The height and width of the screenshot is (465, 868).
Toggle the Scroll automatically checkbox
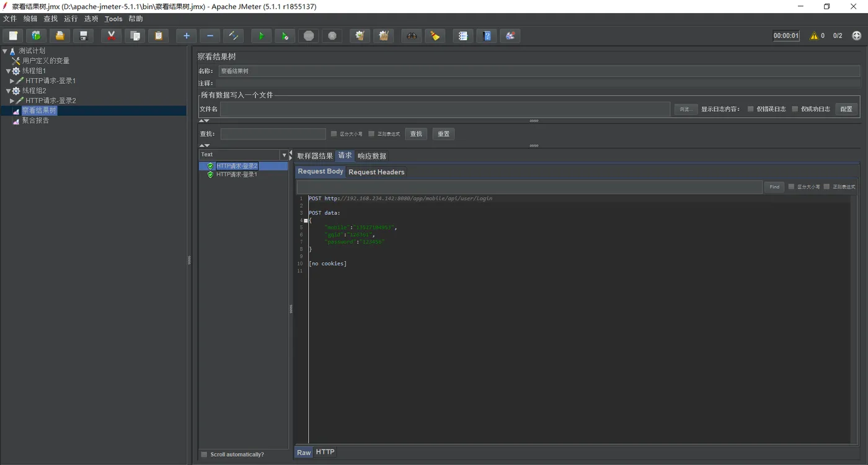tap(204, 454)
